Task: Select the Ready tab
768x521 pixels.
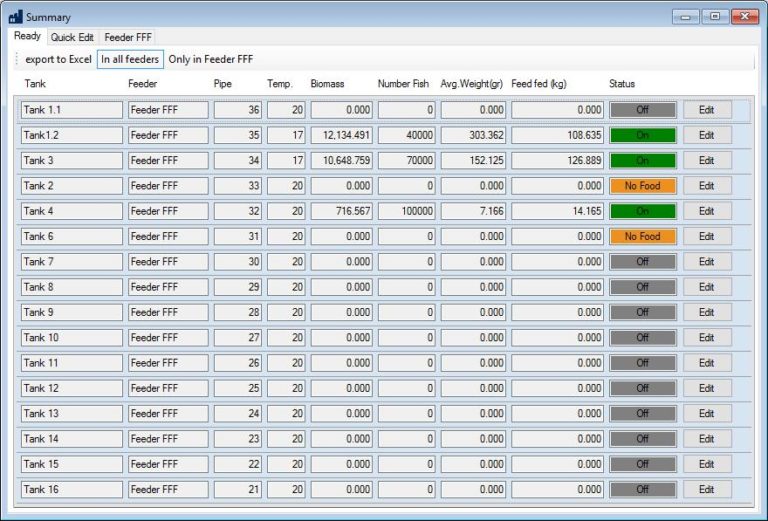Action: (28, 36)
